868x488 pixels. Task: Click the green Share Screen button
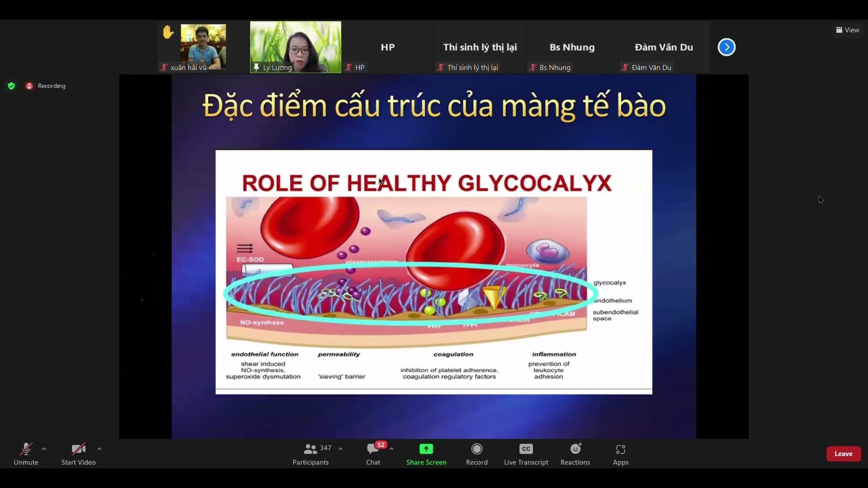(x=426, y=454)
